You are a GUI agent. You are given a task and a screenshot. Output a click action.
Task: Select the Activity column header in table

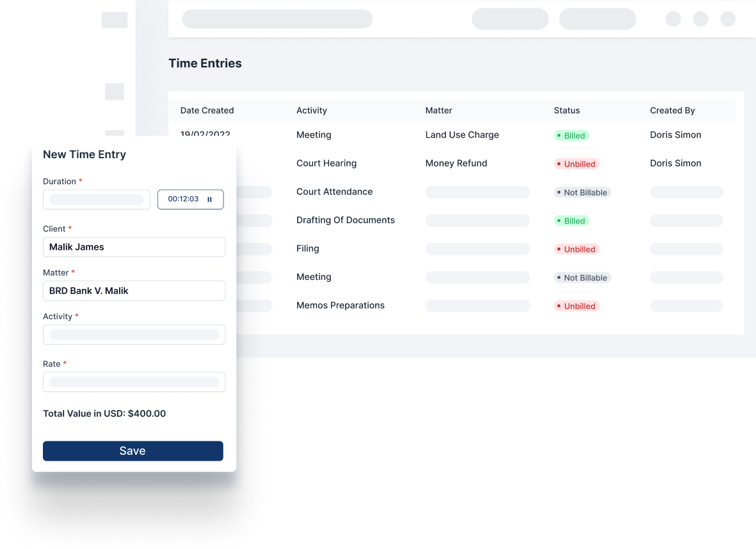pyautogui.click(x=312, y=110)
